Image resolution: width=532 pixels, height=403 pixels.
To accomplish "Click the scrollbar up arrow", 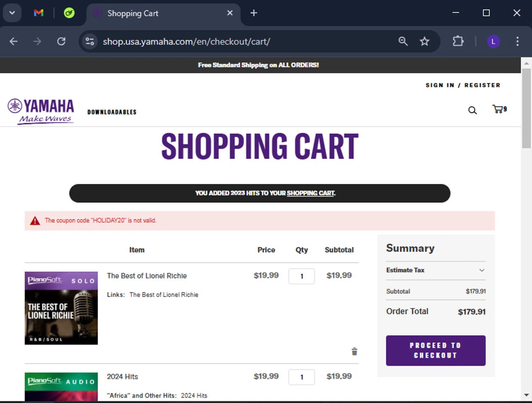I will pyautogui.click(x=526, y=63).
